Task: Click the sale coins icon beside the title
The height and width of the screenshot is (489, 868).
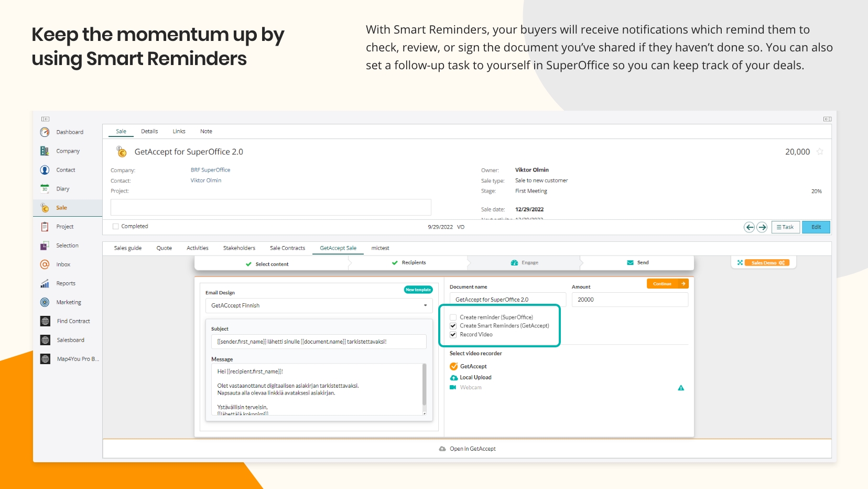Action: point(122,152)
